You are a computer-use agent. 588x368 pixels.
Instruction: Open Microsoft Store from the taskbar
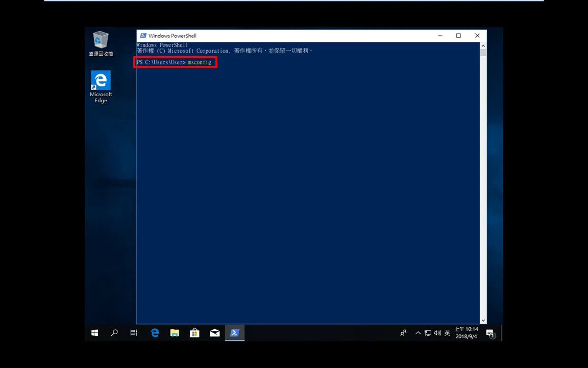(x=194, y=333)
